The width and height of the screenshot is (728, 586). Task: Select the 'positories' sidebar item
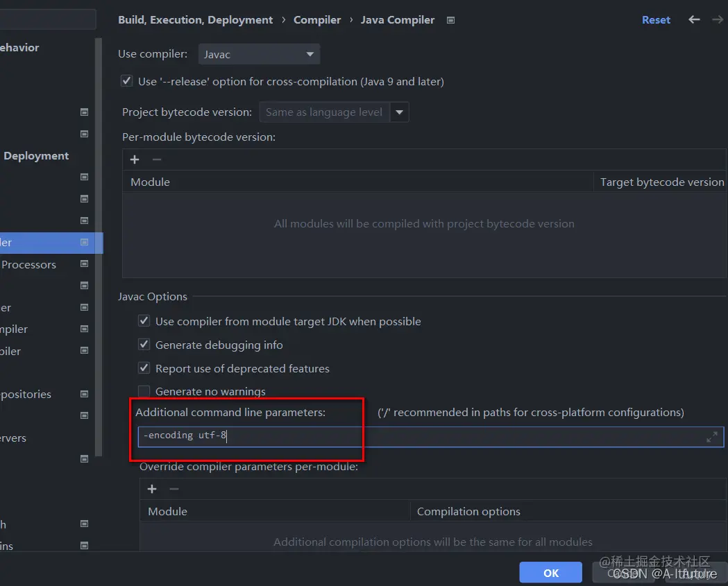click(26, 395)
